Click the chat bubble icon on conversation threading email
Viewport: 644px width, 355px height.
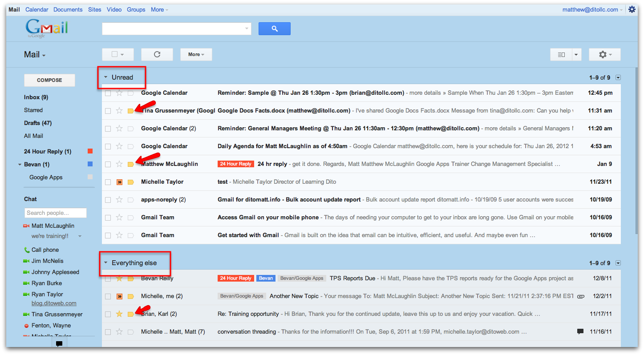pos(580,331)
